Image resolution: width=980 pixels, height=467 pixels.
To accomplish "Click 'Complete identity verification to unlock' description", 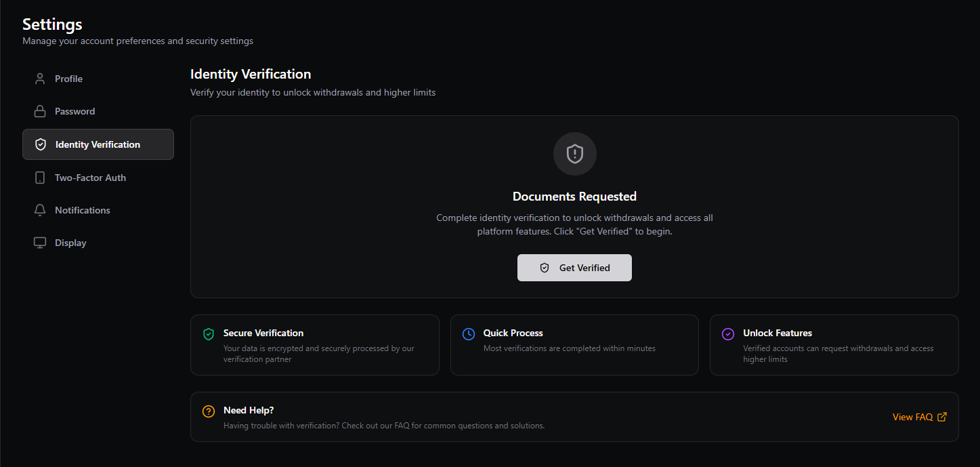I will (574, 224).
